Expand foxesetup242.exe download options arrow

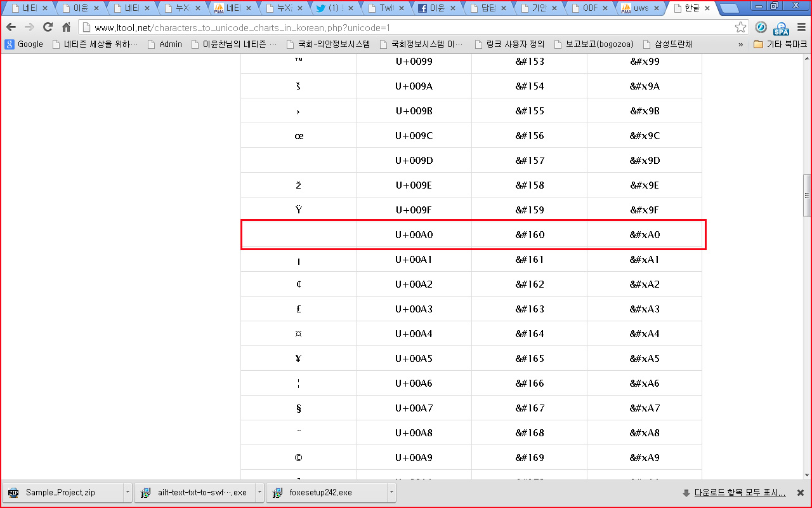pos(391,492)
